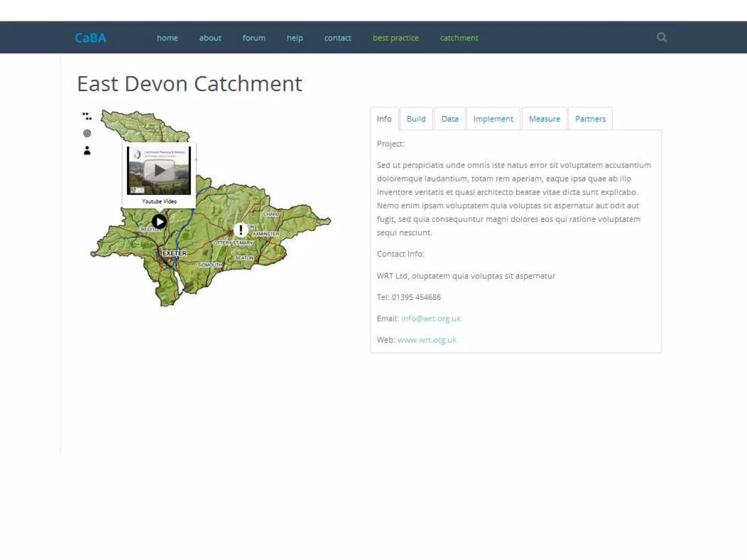The height and width of the screenshot is (560, 747).
Task: Click the concentric target map icon
Action: [87, 133]
